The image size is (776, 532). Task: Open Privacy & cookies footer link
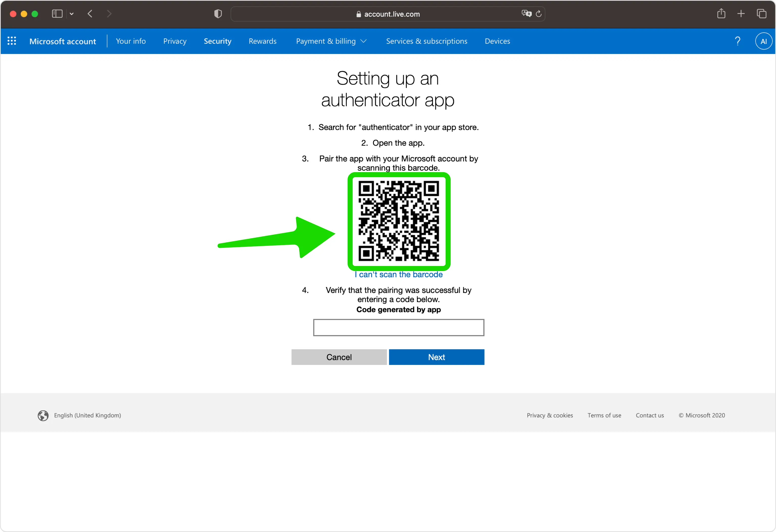550,416
